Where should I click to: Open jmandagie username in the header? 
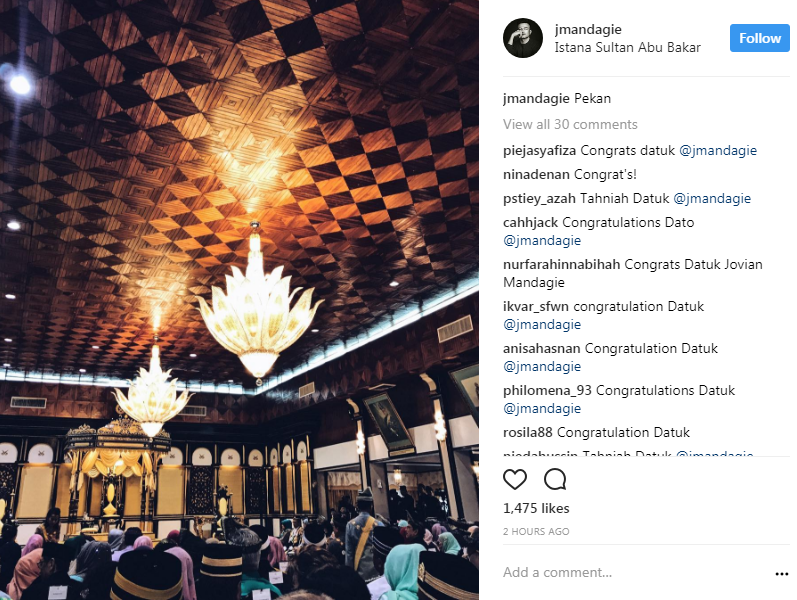tap(588, 29)
